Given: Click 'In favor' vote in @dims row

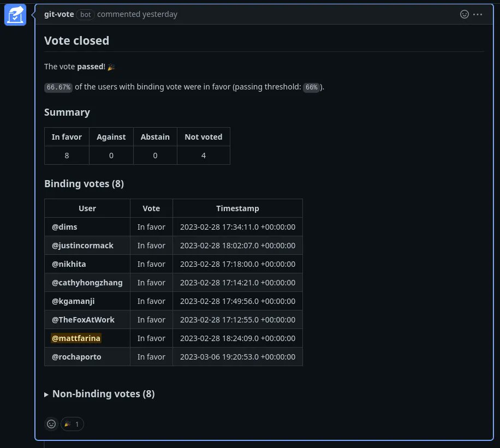Looking at the screenshot, I should coord(151,227).
